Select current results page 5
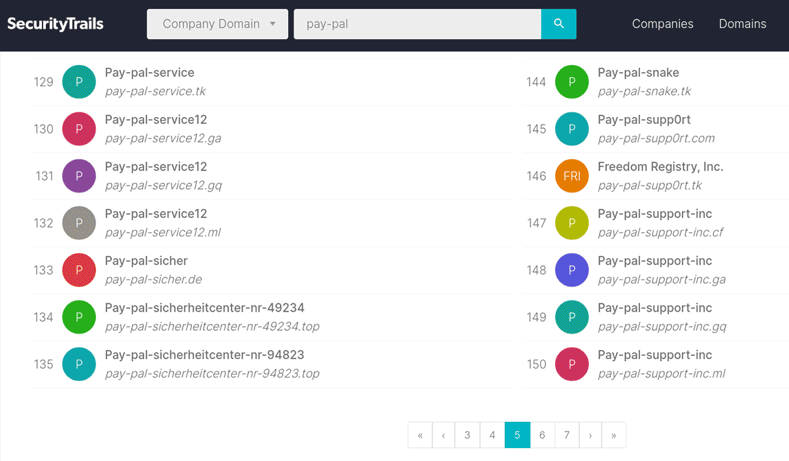The width and height of the screenshot is (789, 461). click(x=517, y=435)
